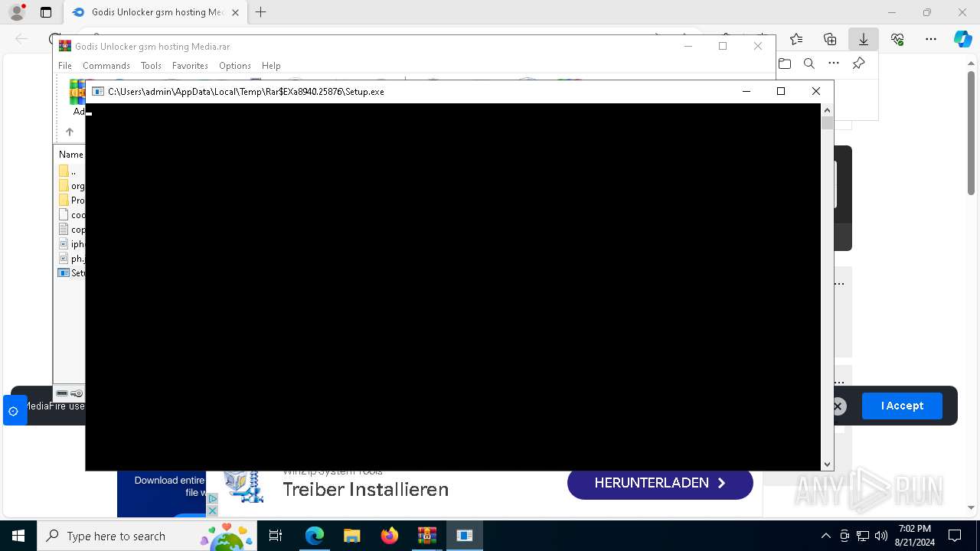The image size is (980, 551).
Task: Open the notification center icon
Action: coord(955,536)
